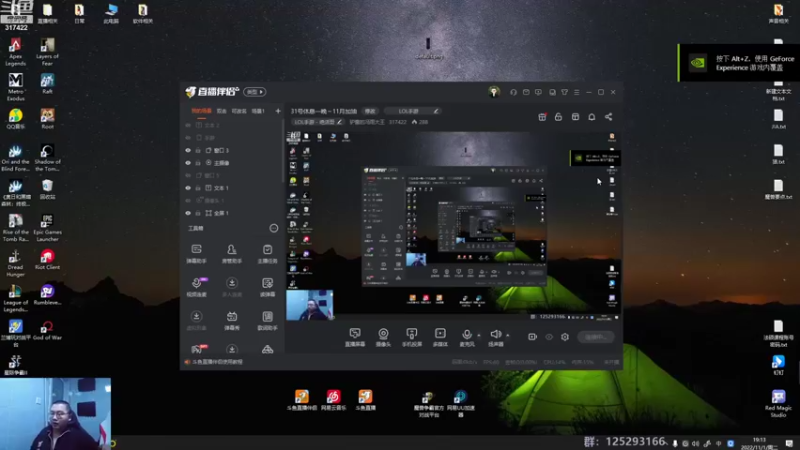Open the 弹幕助手 tool in the toolbox
Image resolution: width=800 pixels, height=450 pixels.
click(196, 254)
